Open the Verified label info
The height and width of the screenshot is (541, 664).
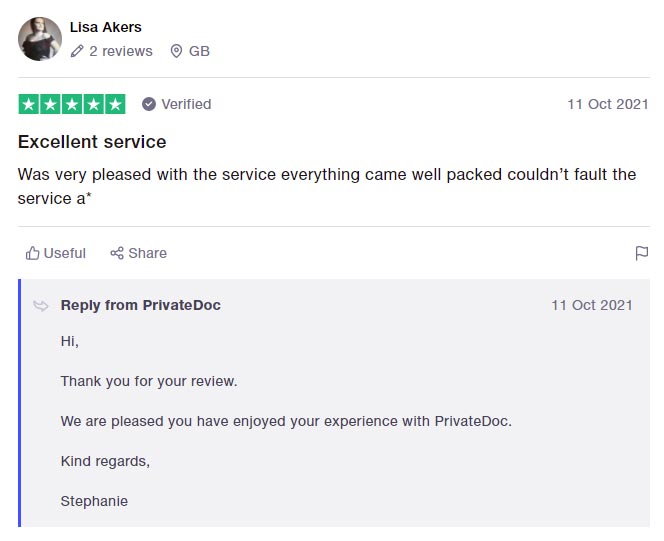point(186,104)
